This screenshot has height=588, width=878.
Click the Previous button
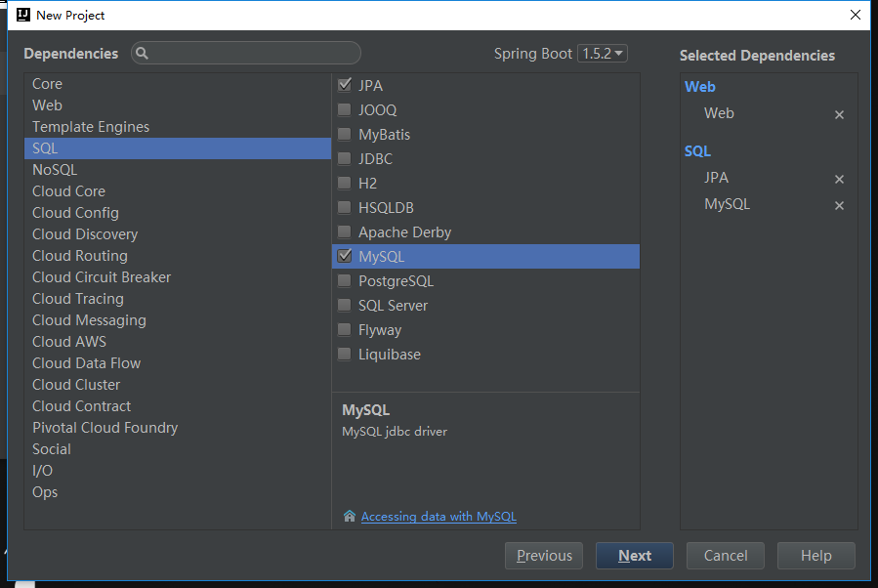544,556
